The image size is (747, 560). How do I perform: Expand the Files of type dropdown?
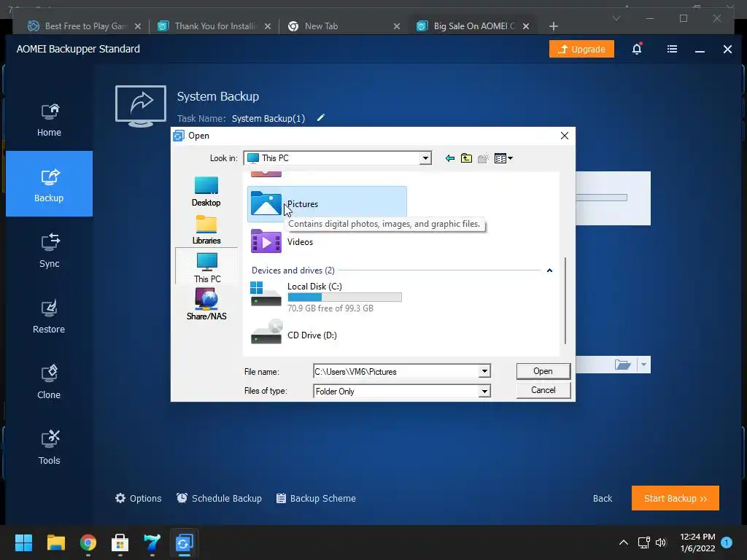click(x=484, y=391)
